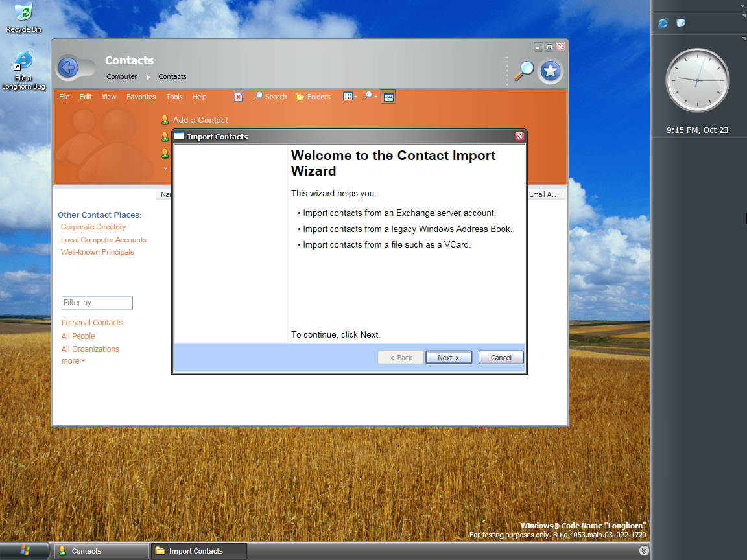Click Next in the import wizard
The image size is (747, 560).
coord(448,358)
